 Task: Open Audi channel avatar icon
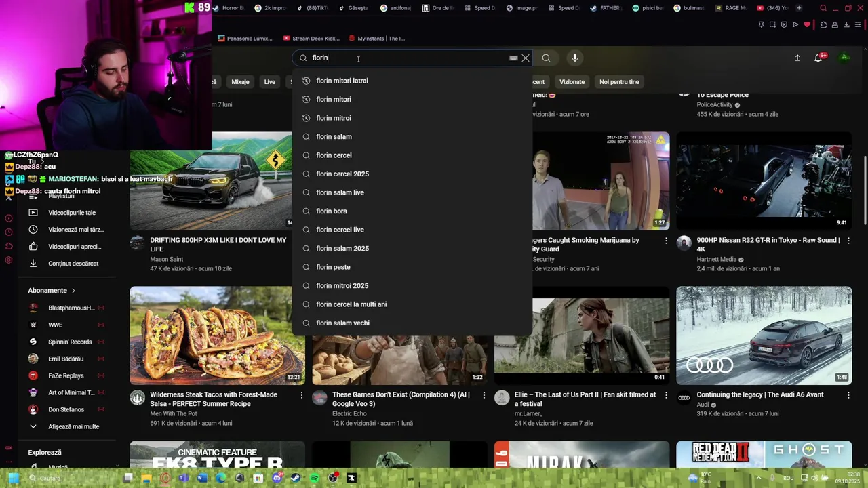tap(684, 397)
